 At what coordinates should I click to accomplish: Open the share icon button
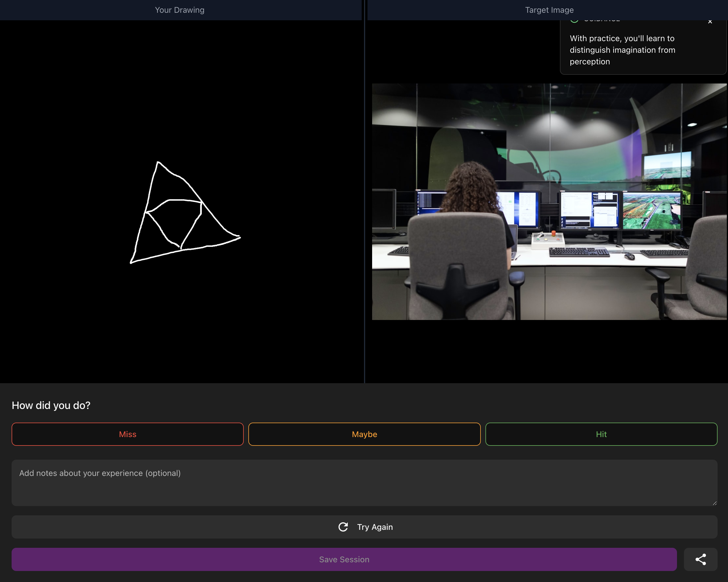pos(701,559)
